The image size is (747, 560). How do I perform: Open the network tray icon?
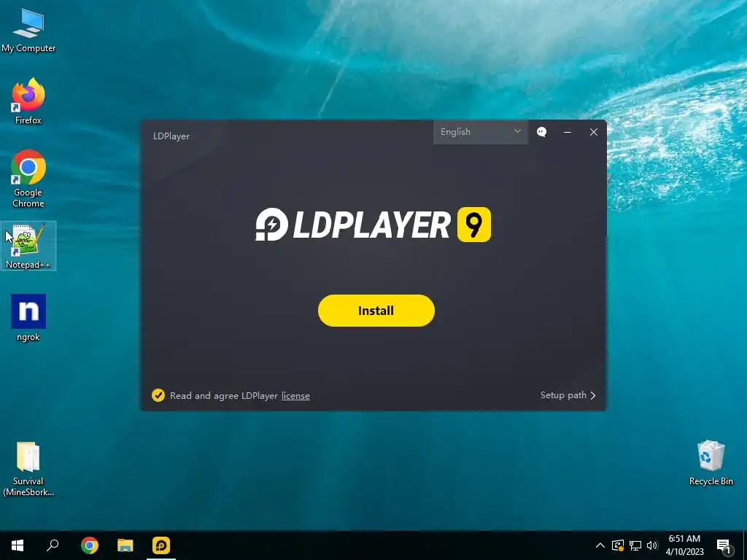(635, 545)
